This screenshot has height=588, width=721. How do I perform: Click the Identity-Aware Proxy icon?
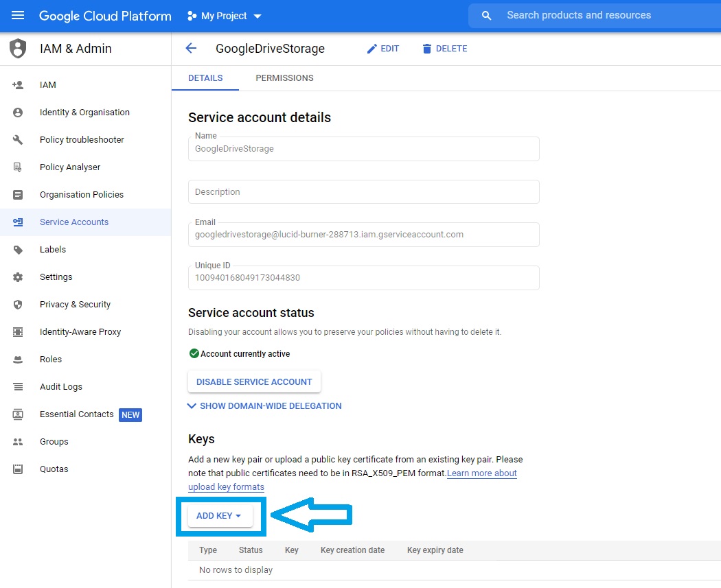[x=18, y=332]
